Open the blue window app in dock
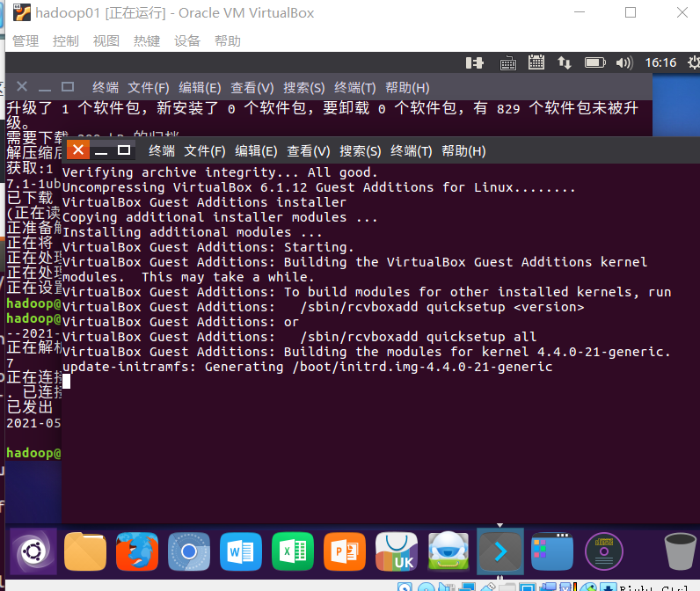 coord(551,551)
